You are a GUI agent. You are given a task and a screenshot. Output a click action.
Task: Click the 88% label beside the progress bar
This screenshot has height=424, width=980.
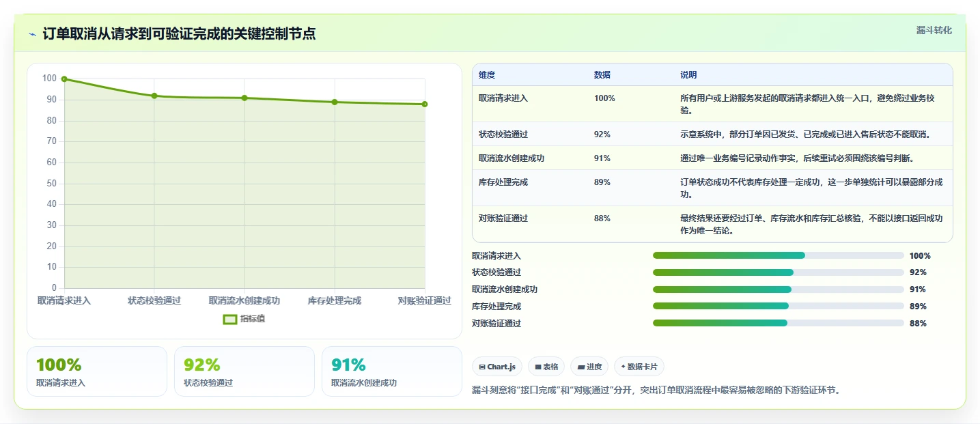pyautogui.click(x=918, y=323)
